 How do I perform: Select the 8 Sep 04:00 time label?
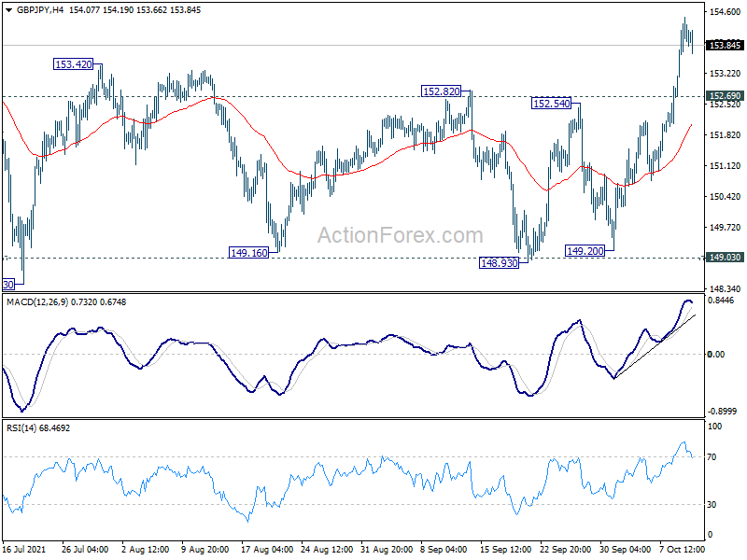pos(444,550)
